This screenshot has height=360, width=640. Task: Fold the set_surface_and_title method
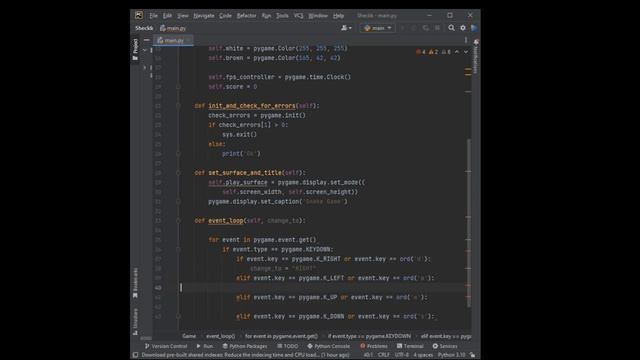(x=178, y=173)
